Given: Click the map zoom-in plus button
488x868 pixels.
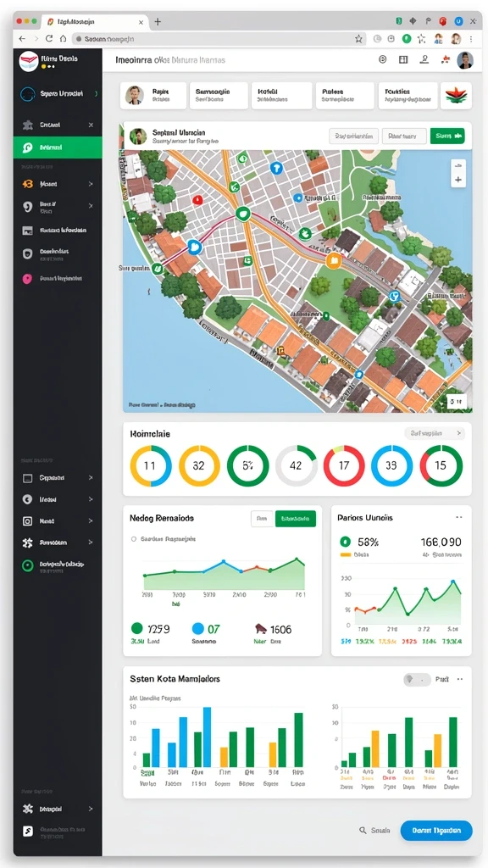Looking at the screenshot, I should click(x=458, y=180).
